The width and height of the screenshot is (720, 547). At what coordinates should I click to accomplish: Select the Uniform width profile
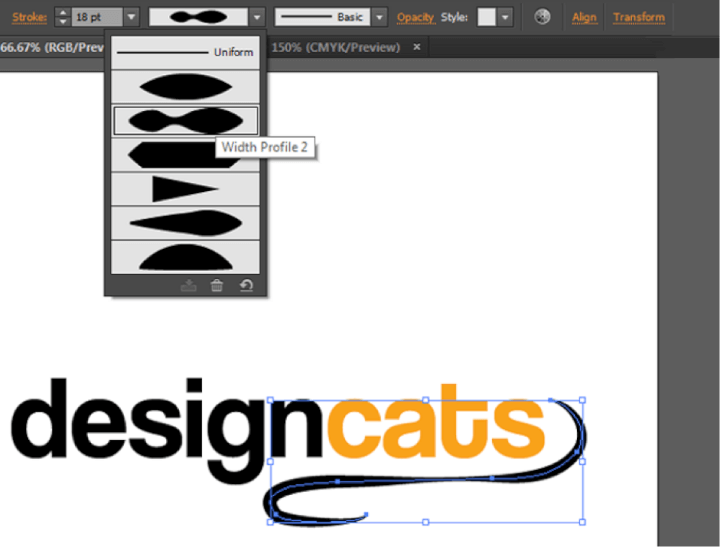tap(186, 52)
